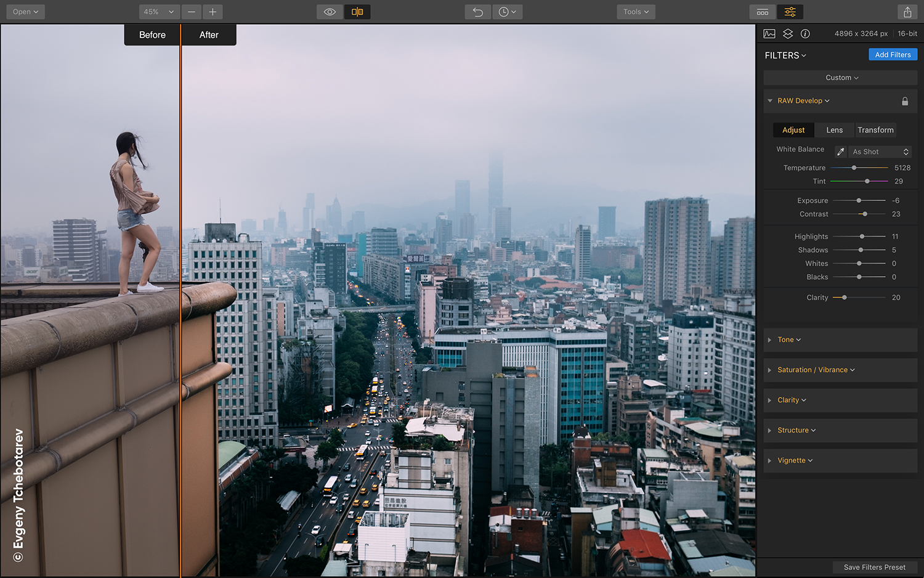The width and height of the screenshot is (924, 578).
Task: Toggle the presets filmstrip panel button
Action: [763, 12]
